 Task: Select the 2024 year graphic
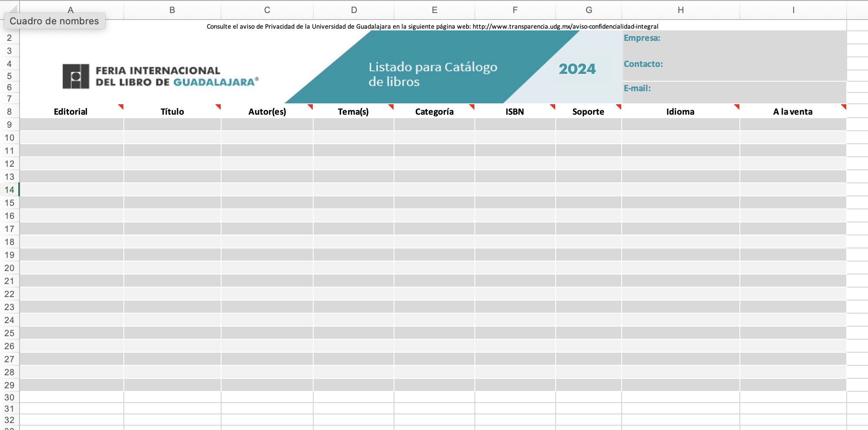click(577, 69)
